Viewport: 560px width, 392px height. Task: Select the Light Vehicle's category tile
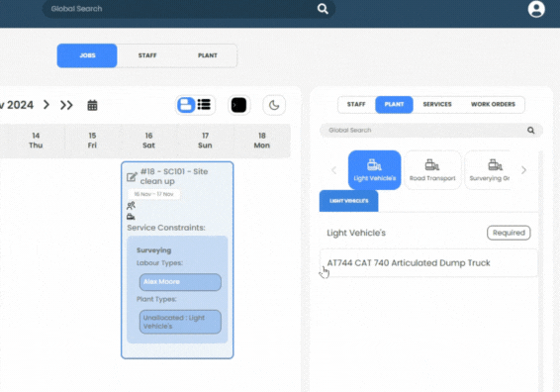[x=375, y=169]
